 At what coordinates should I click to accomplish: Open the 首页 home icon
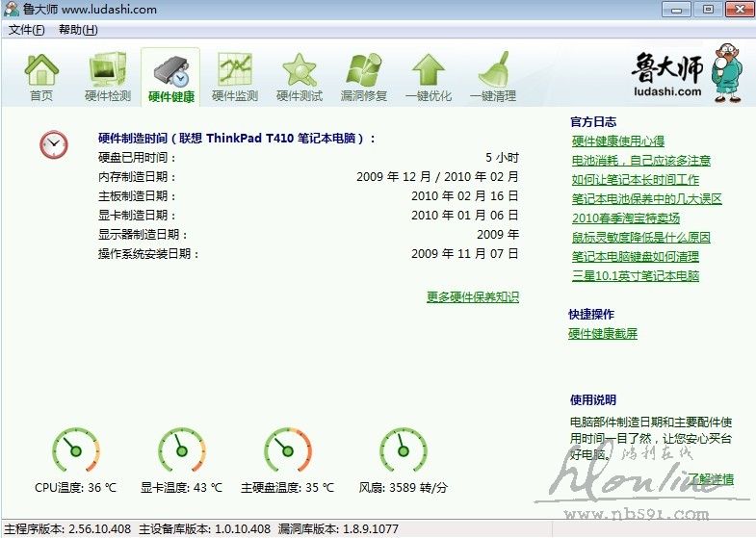(41, 77)
